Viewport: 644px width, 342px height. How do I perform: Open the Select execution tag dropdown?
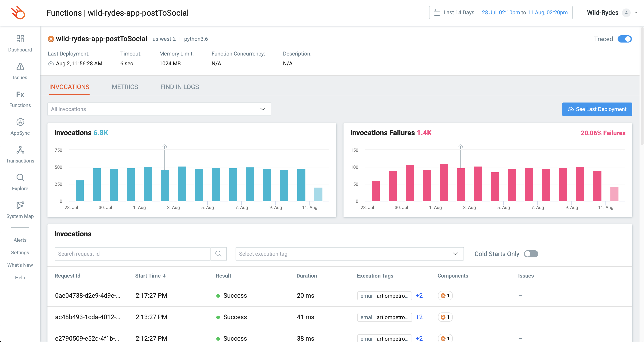click(349, 254)
